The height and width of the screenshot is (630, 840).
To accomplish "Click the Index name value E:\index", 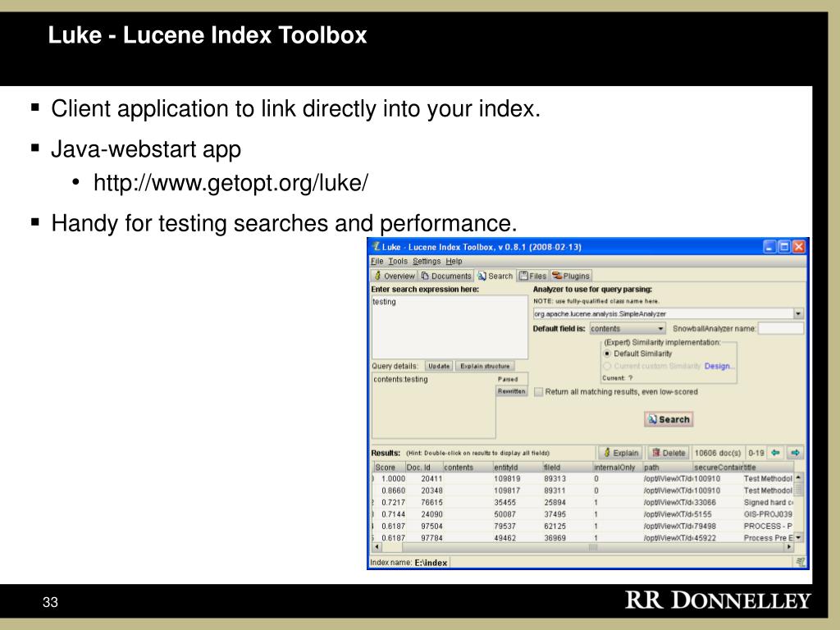I will pyautogui.click(x=431, y=563).
